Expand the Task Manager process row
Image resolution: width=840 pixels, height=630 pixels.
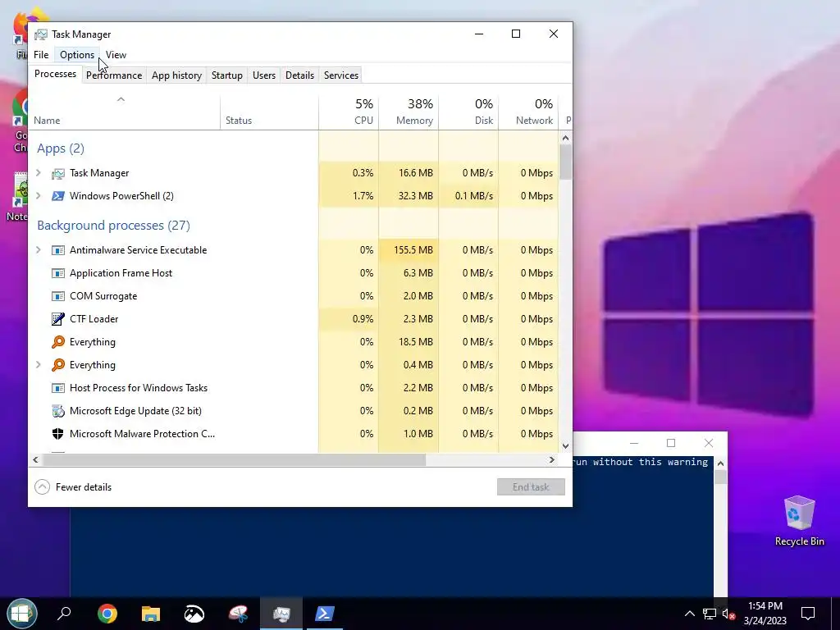(x=38, y=172)
